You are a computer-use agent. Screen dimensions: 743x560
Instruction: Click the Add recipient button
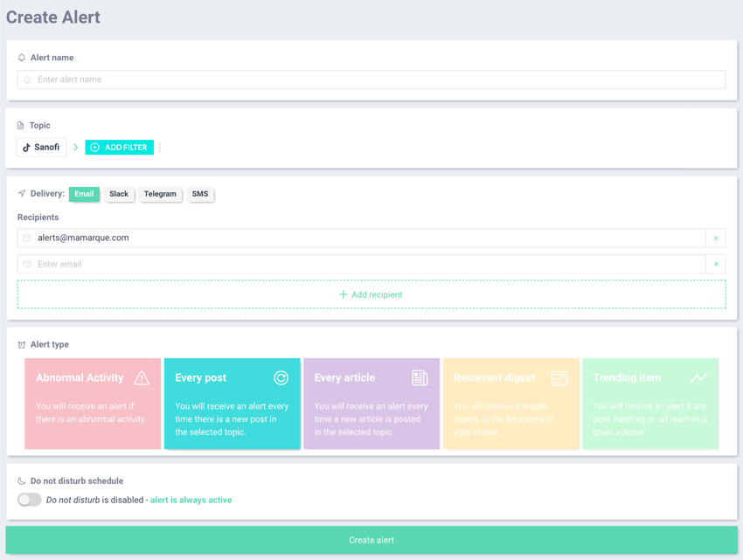[371, 294]
